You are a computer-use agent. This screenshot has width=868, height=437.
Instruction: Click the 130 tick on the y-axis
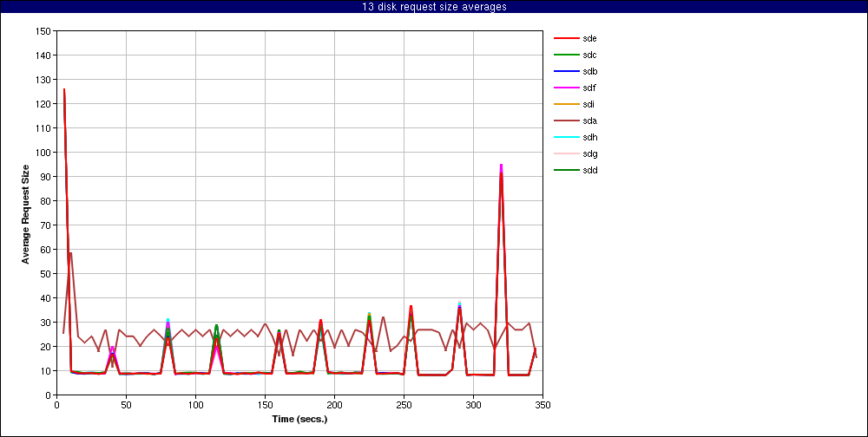(x=43, y=80)
